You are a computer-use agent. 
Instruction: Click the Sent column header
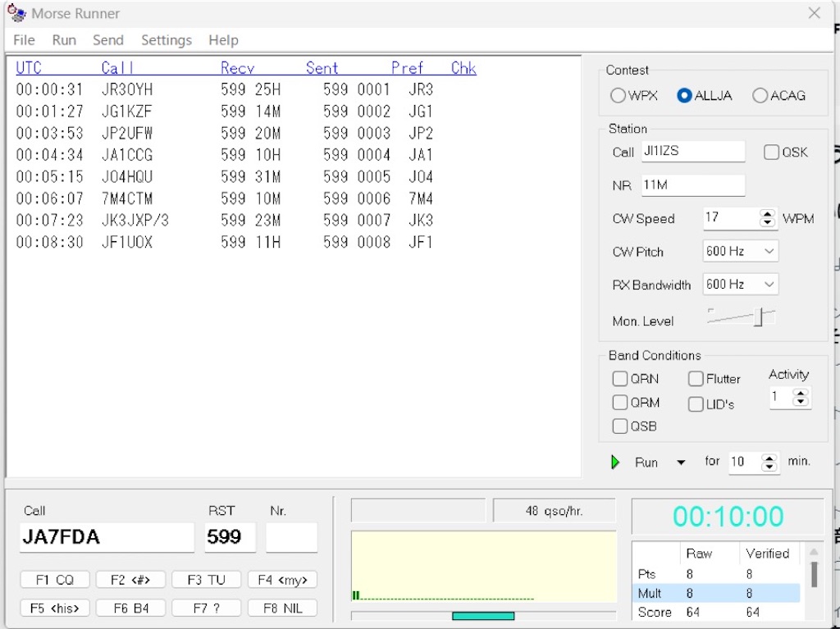pos(322,68)
